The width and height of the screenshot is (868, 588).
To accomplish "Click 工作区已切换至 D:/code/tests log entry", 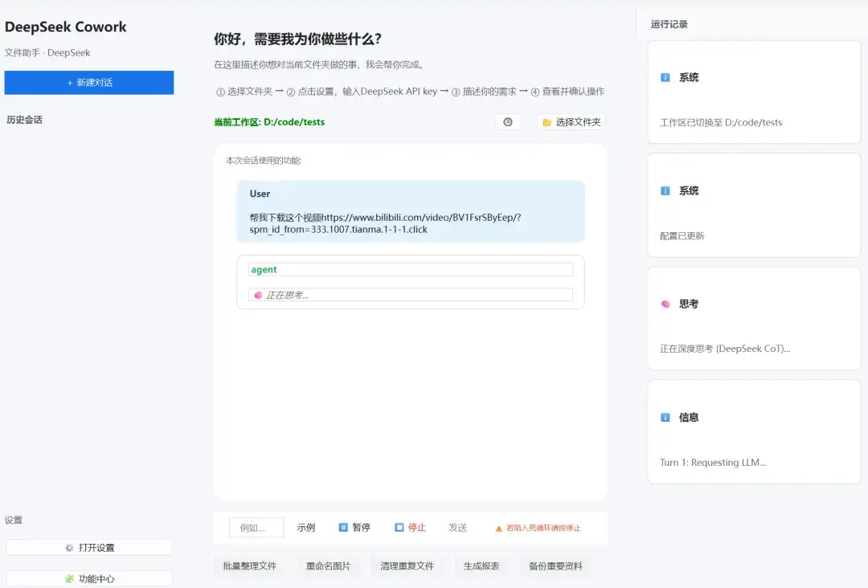I will (x=721, y=123).
